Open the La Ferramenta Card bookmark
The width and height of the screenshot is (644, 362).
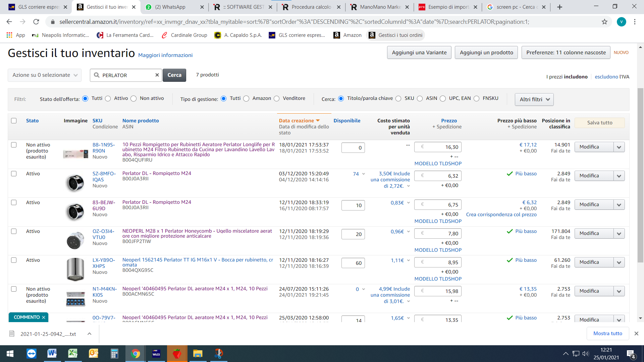click(x=125, y=35)
